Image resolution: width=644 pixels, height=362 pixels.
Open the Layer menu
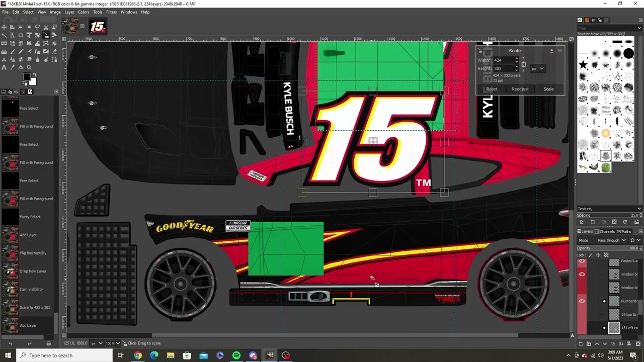(69, 12)
